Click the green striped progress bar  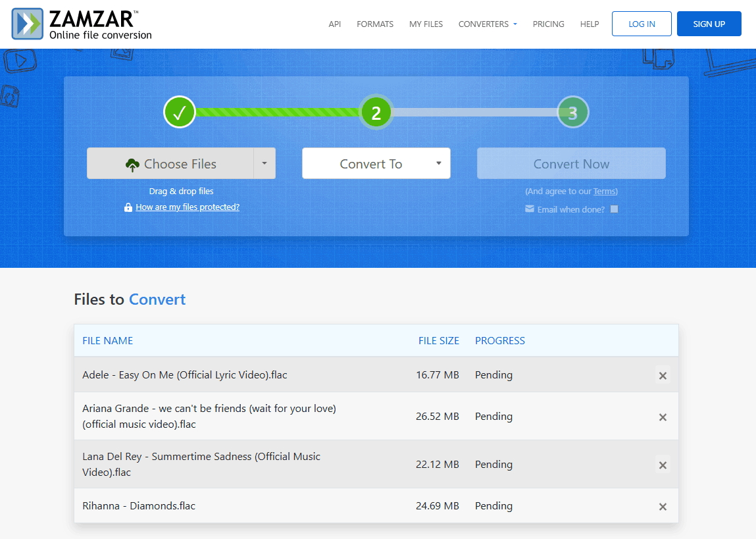pos(278,113)
